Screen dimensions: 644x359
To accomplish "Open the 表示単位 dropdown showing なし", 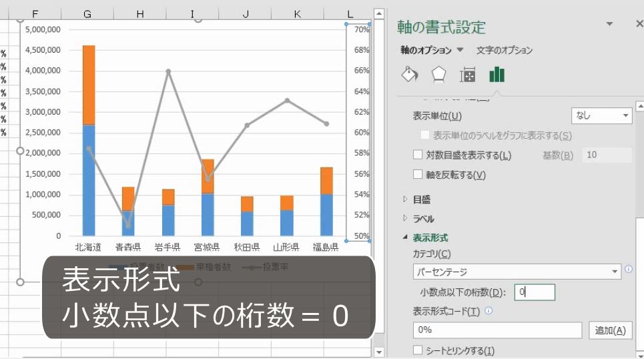I will [601, 116].
